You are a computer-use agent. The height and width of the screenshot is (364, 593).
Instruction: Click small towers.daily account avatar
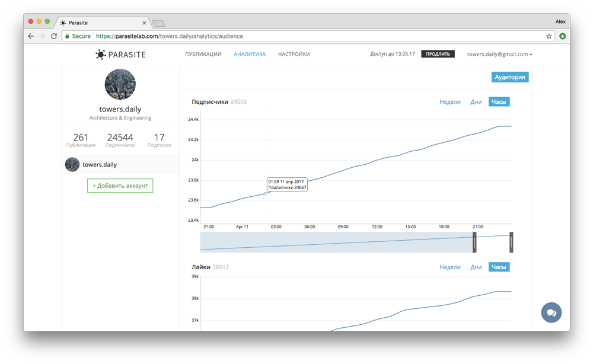[x=72, y=165]
